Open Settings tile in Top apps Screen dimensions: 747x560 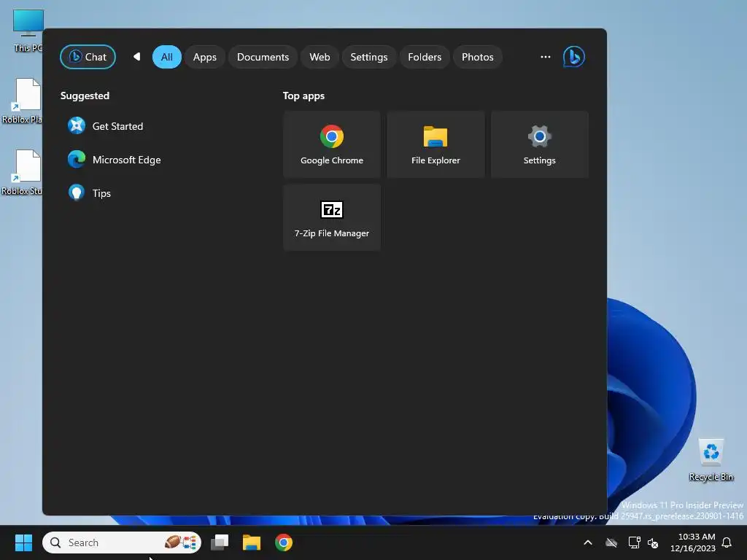pyautogui.click(x=539, y=144)
